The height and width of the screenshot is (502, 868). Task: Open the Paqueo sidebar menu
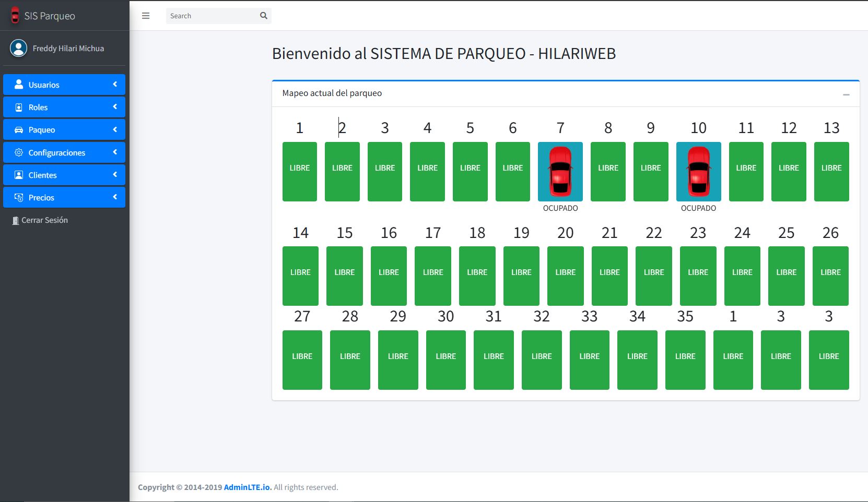click(42, 130)
